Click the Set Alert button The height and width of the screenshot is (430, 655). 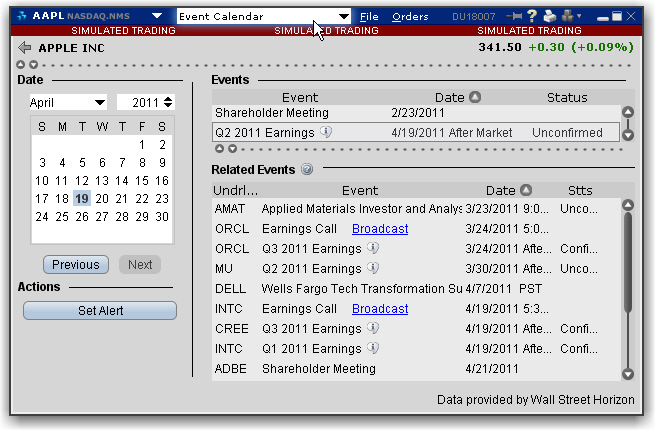tap(100, 310)
